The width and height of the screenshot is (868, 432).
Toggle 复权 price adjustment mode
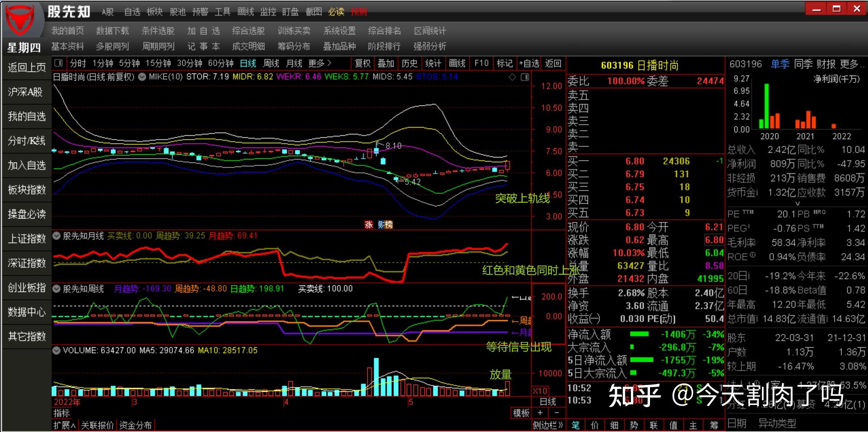click(x=363, y=63)
